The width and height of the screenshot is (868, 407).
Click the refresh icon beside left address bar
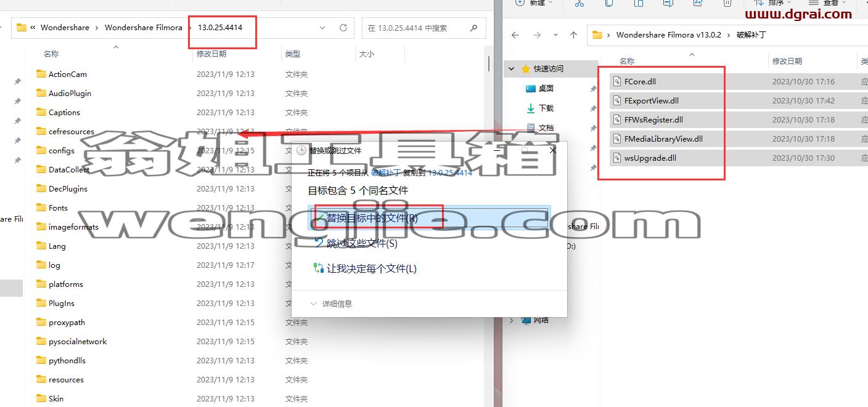343,28
